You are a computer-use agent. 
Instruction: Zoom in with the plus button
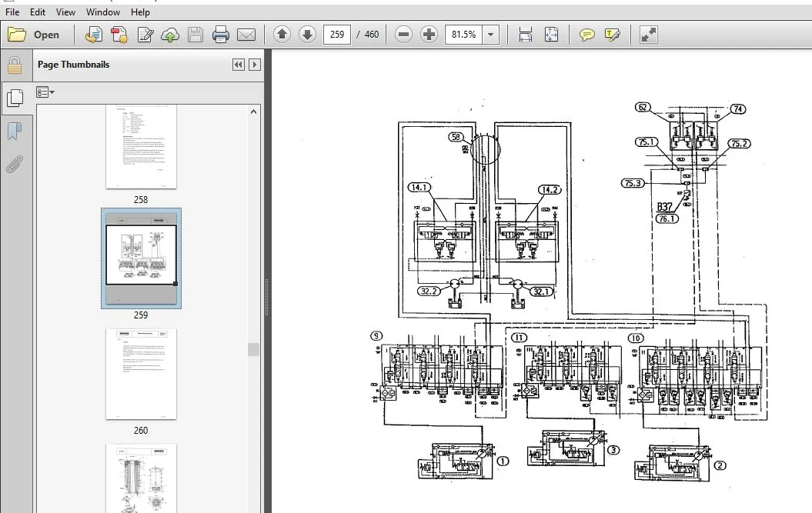pos(429,35)
